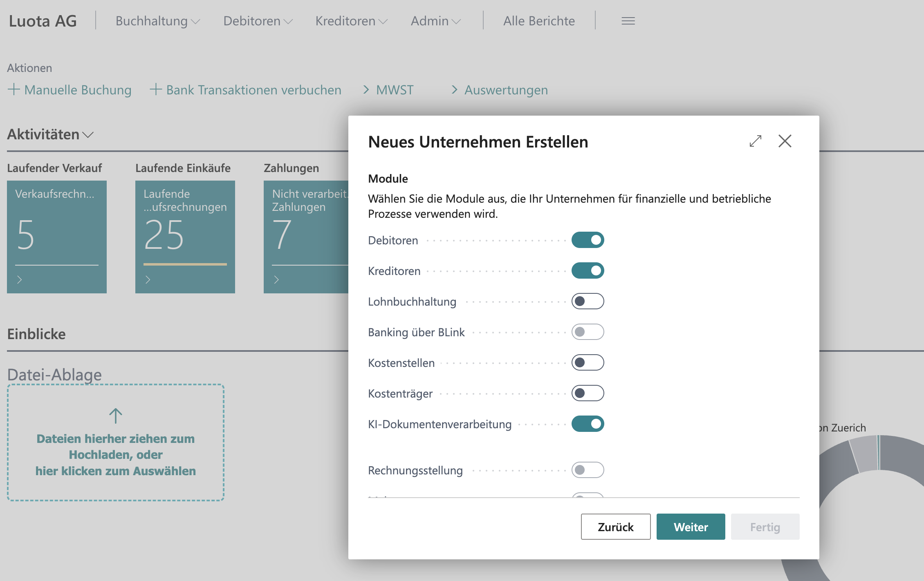Start a Manuelle Buchung action
Viewport: 924px width, 581px height.
tap(78, 90)
